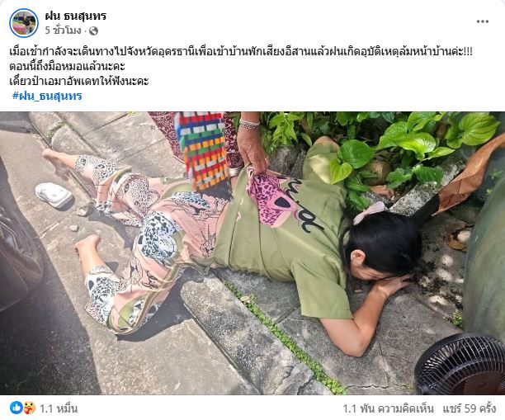Click the poster's profile picture
Screen dimensions: 505x420
24,23
